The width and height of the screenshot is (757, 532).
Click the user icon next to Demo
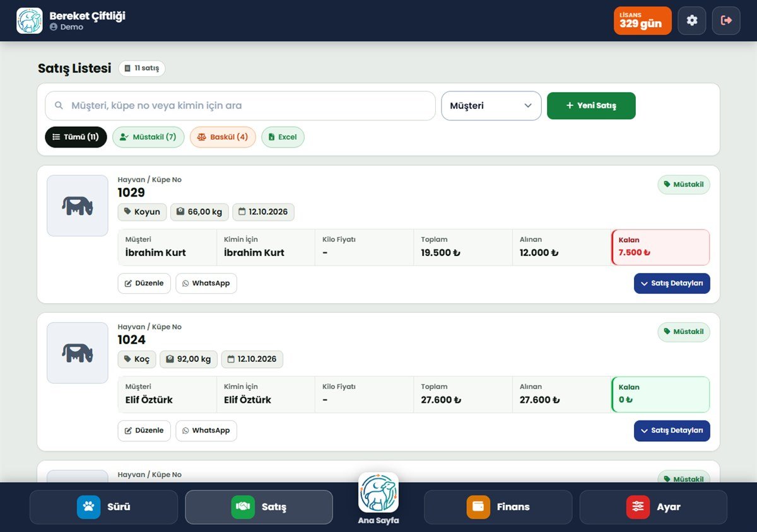point(54,27)
